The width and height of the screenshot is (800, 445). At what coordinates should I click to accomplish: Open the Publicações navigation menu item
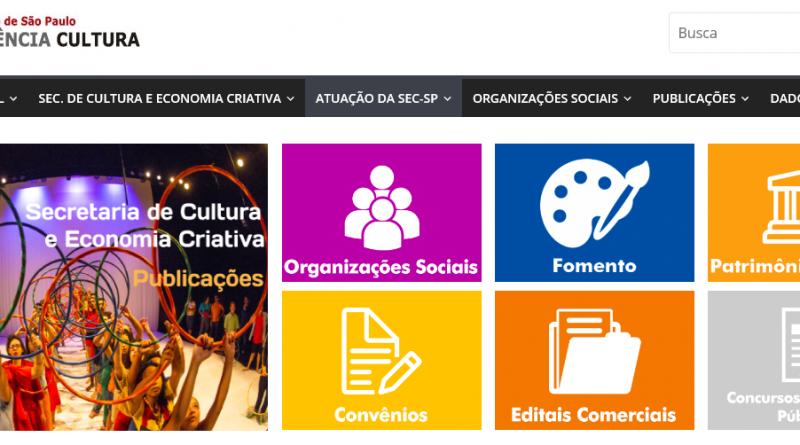tap(701, 98)
